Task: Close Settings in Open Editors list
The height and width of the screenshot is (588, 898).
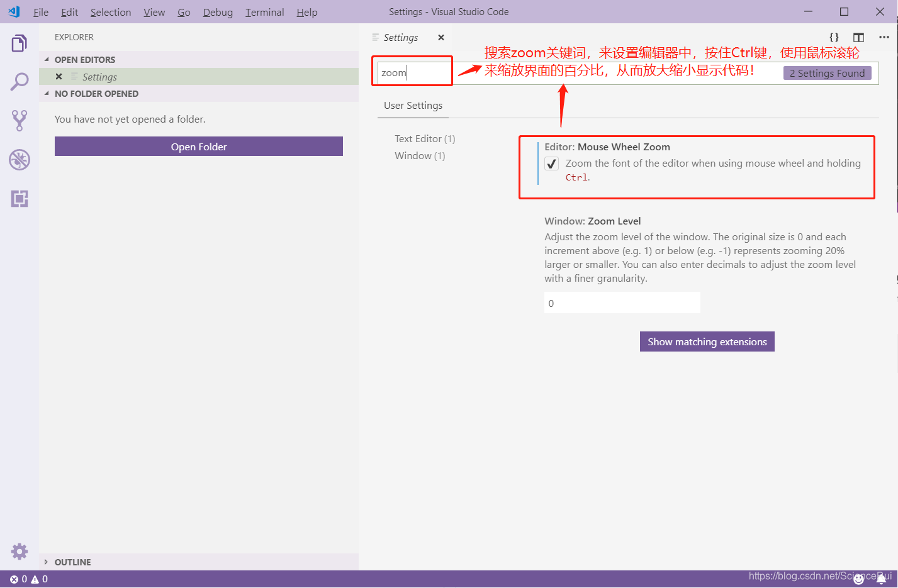Action: [x=59, y=76]
